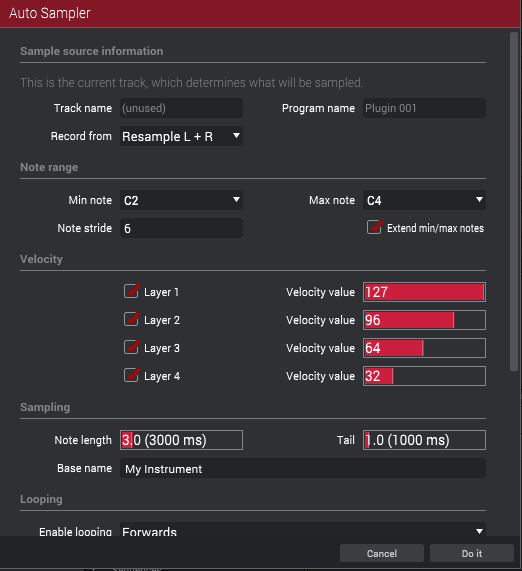Viewport: 522px width, 571px height.
Task: Click the Program name field Plugin 001
Action: (x=424, y=108)
